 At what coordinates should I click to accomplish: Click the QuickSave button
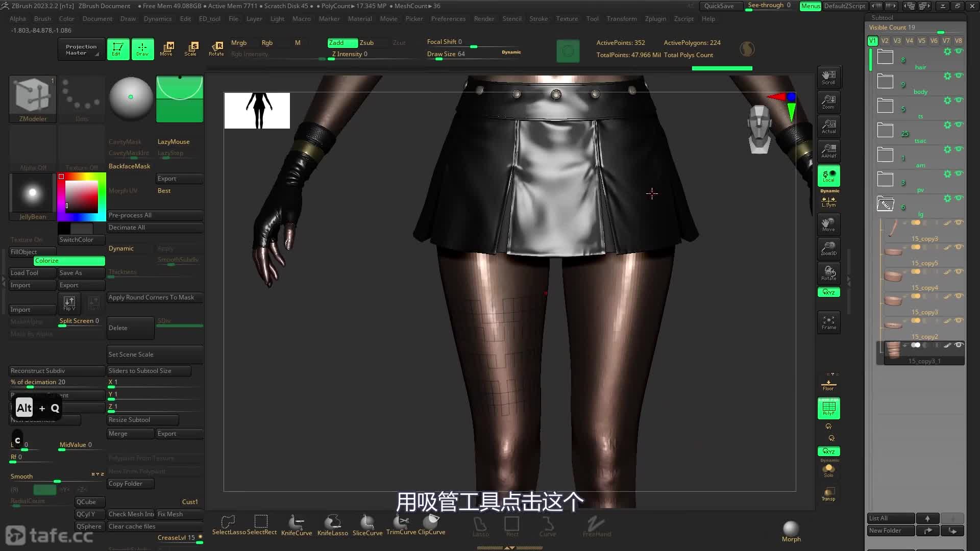click(719, 6)
